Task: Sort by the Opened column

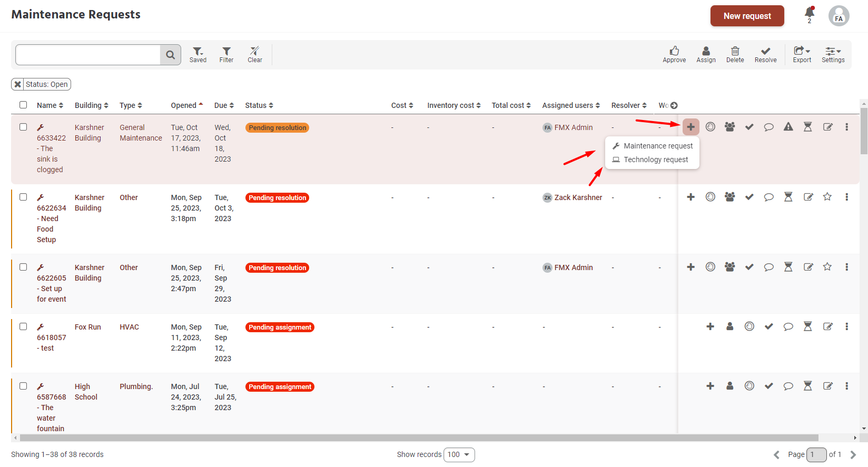Action: coord(187,105)
